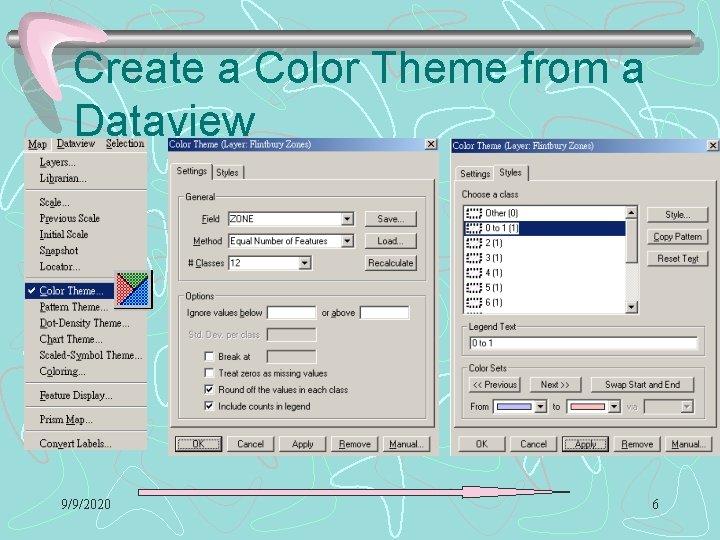Click the Reset Text button
The image size is (720, 540).
[677, 259]
